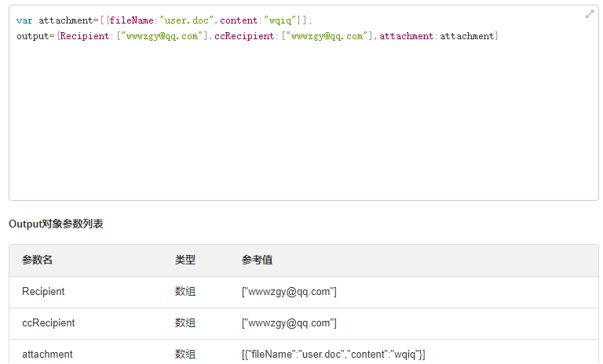Click the "ccRecipient" parameter name table cell

point(49,323)
